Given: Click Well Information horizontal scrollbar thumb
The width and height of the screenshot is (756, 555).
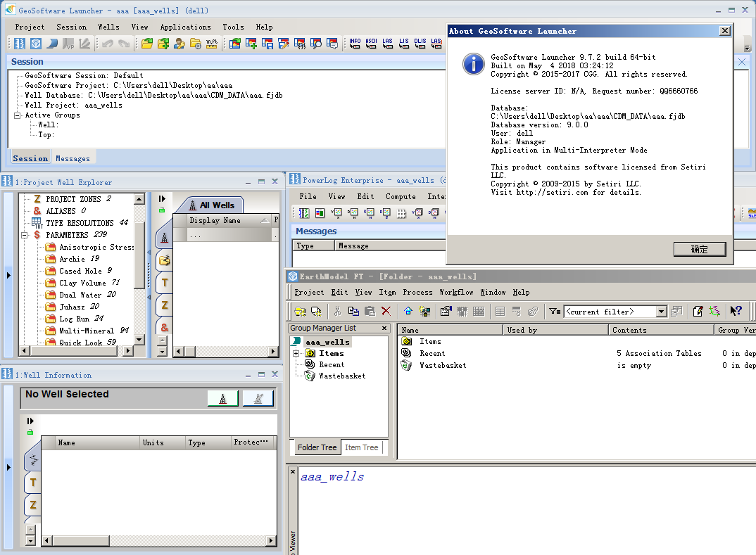Looking at the screenshot, I should pos(80,541).
